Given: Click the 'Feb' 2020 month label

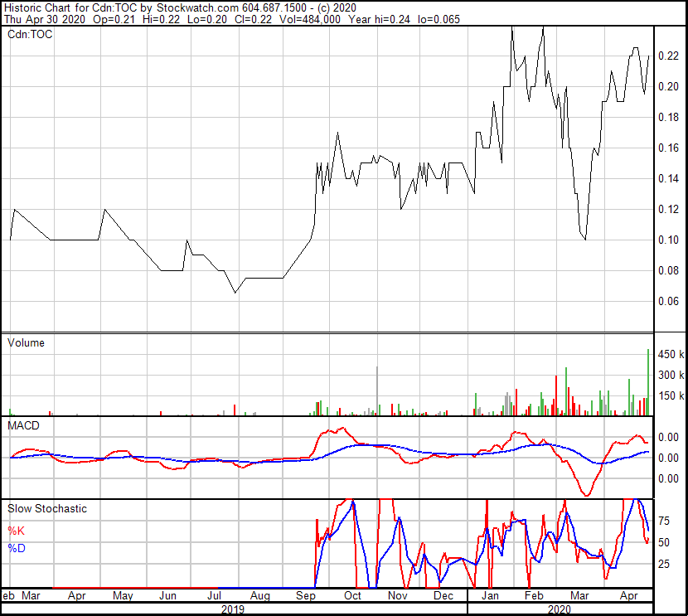Looking at the screenshot, I should coord(534,596).
